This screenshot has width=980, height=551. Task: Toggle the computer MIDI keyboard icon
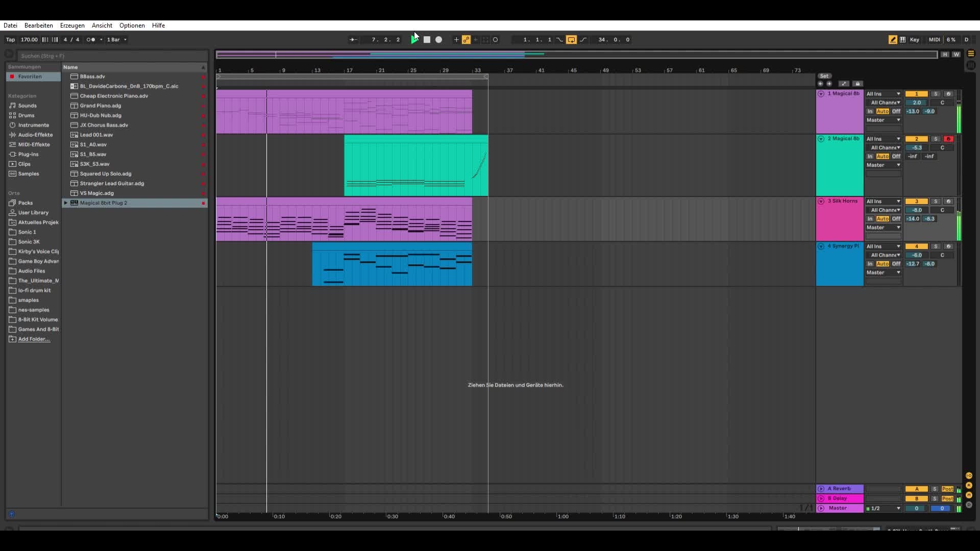tap(903, 40)
